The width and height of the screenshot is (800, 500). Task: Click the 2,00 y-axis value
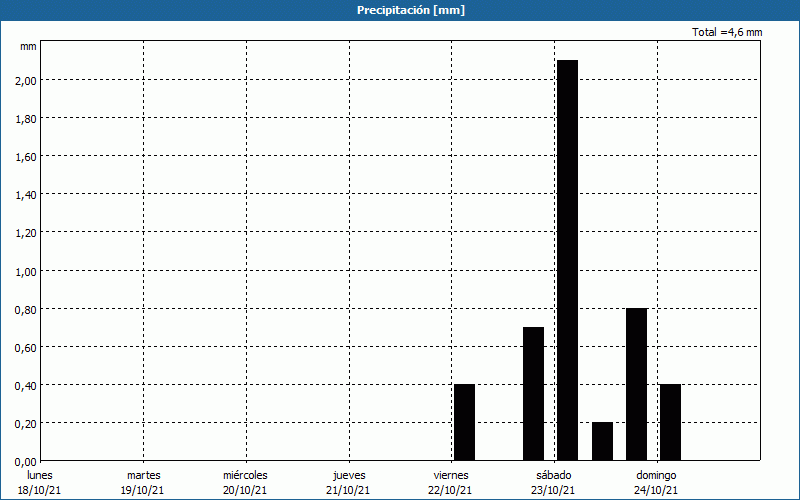coord(26,80)
